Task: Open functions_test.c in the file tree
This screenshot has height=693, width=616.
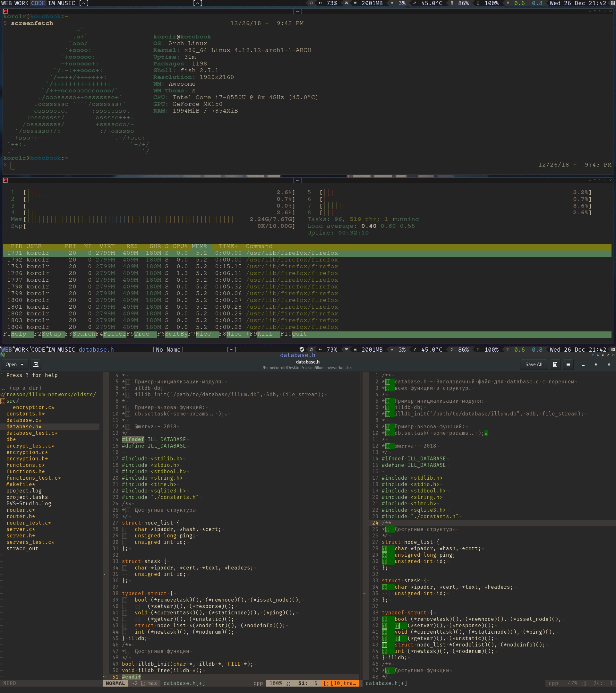Action: coord(34,478)
